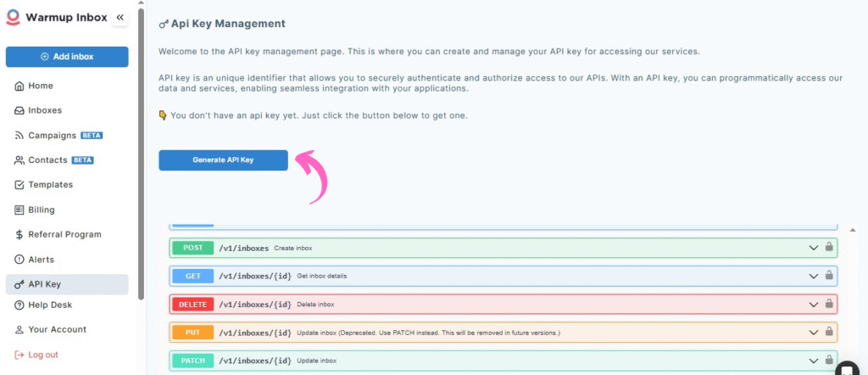Screen dimensions: 868x375
Task: Click the lock icon on POST /v1/inboxes
Action: click(x=829, y=248)
